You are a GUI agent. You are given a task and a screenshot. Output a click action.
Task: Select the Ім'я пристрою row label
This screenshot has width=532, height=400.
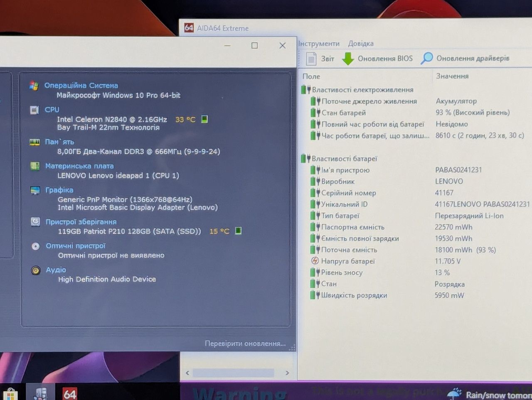tap(345, 170)
